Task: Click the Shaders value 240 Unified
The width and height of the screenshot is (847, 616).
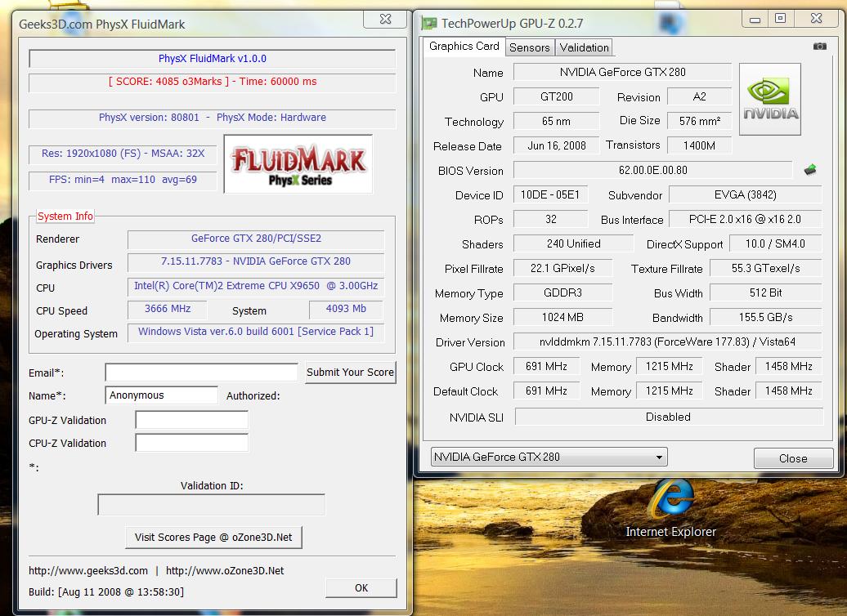Action: 573,244
